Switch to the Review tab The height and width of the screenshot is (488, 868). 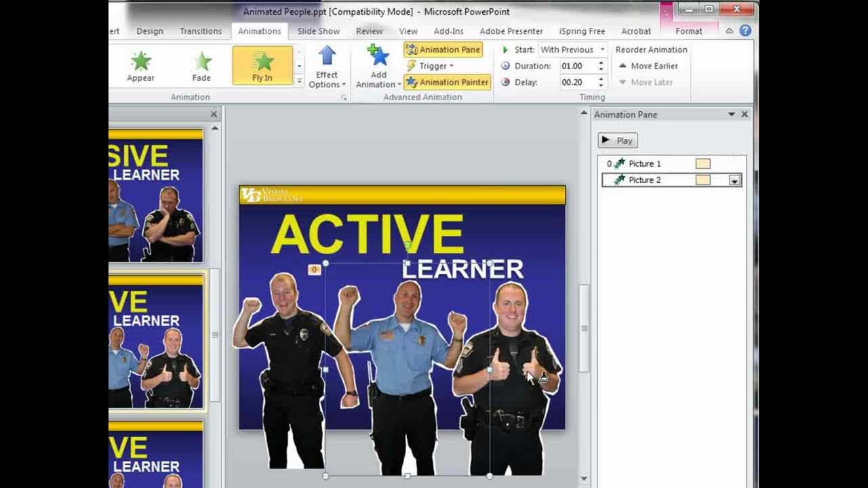point(369,31)
